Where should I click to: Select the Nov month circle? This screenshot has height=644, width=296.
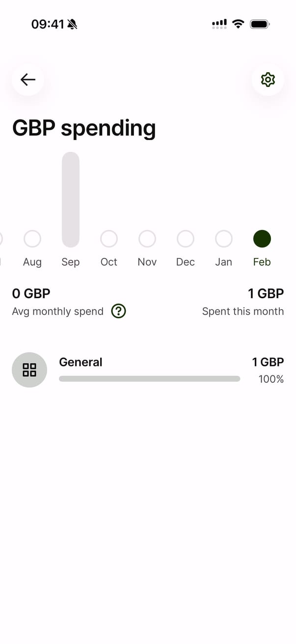tap(147, 239)
